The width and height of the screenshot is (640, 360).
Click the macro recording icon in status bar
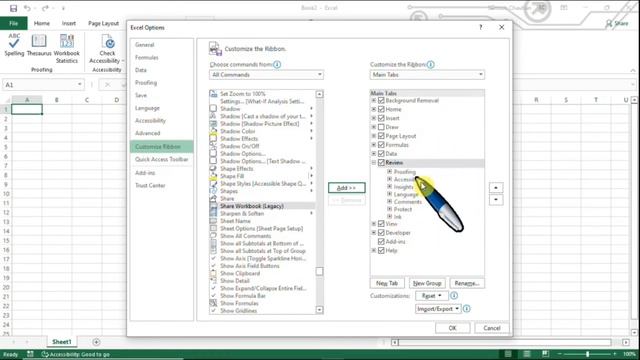coord(30,354)
